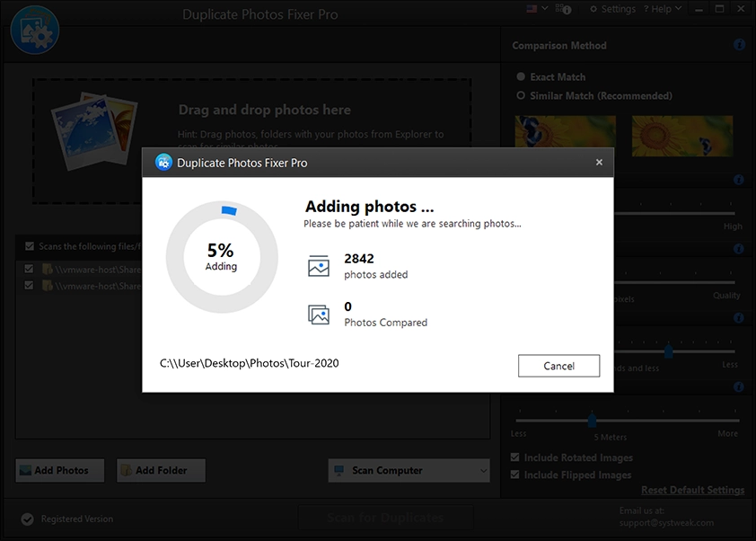Image resolution: width=756 pixels, height=541 pixels.
Task: Open the Help menu
Action: click(663, 9)
